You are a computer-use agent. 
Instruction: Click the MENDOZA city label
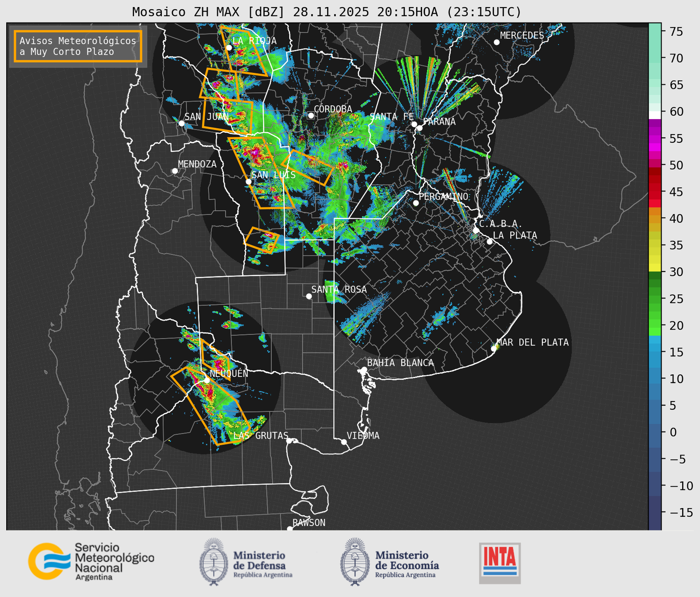click(x=198, y=164)
